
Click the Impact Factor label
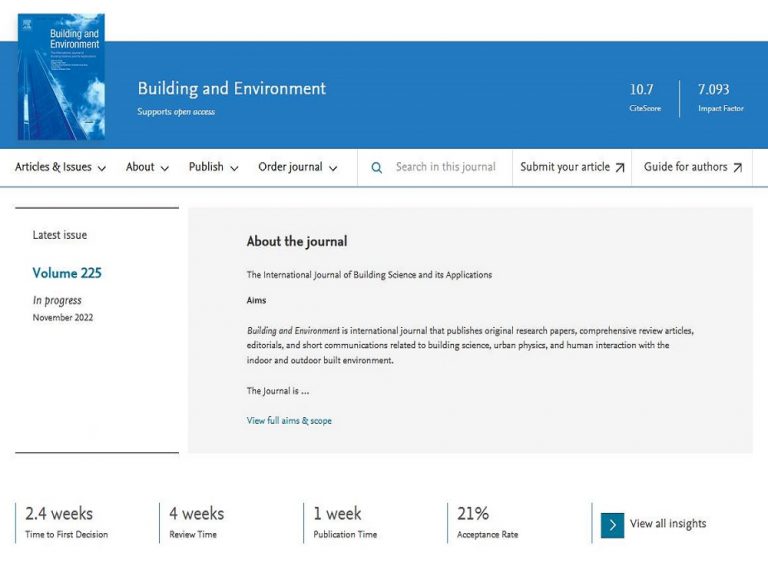pyautogui.click(x=721, y=108)
